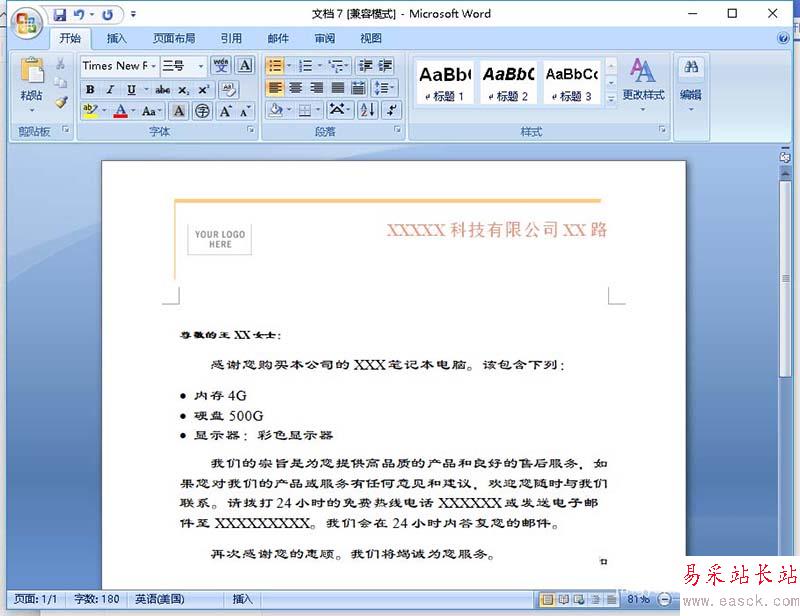Insert enclosed character (circled 字) icon
This screenshot has height=616, width=800.
pos(203,111)
